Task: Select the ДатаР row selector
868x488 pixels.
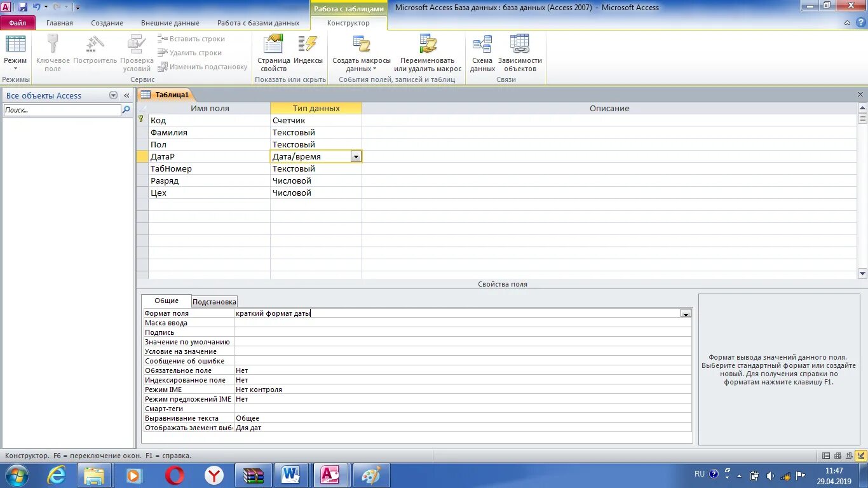Action: coord(142,156)
